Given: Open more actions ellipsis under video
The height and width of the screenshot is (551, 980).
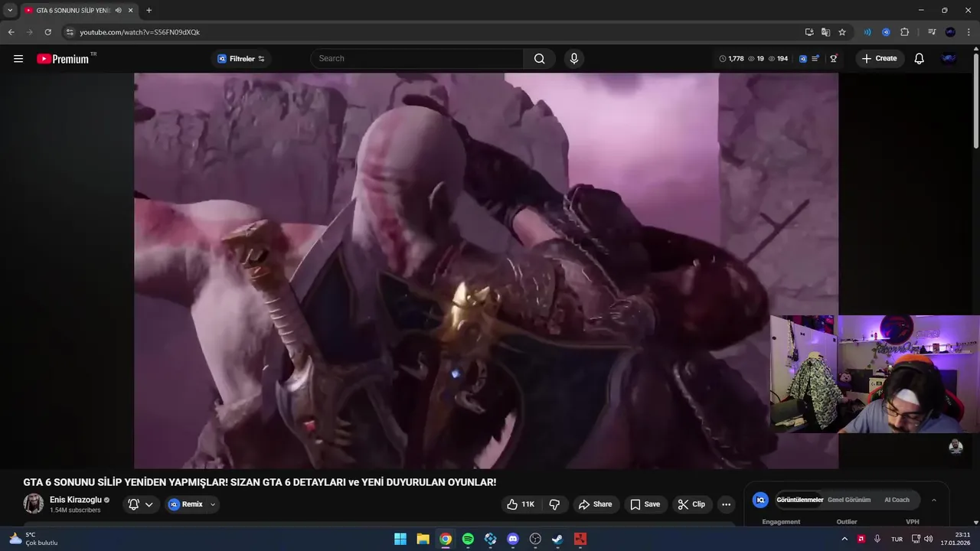Looking at the screenshot, I should pos(726,504).
